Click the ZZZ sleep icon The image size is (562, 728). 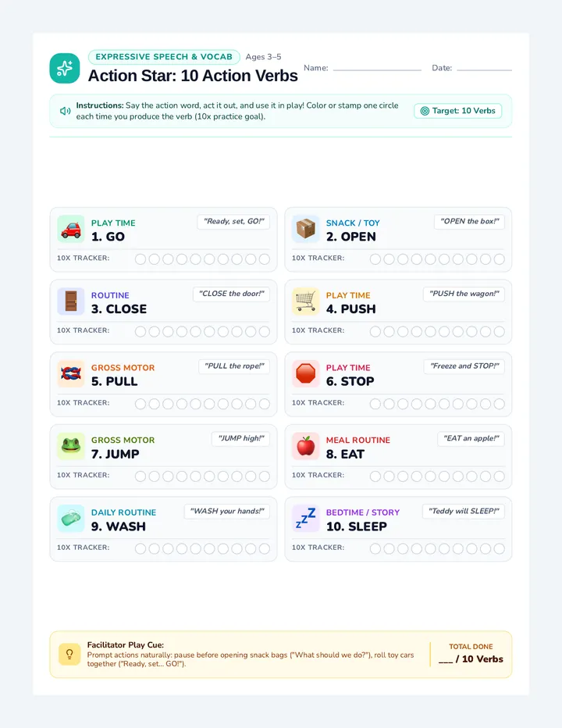point(306,519)
